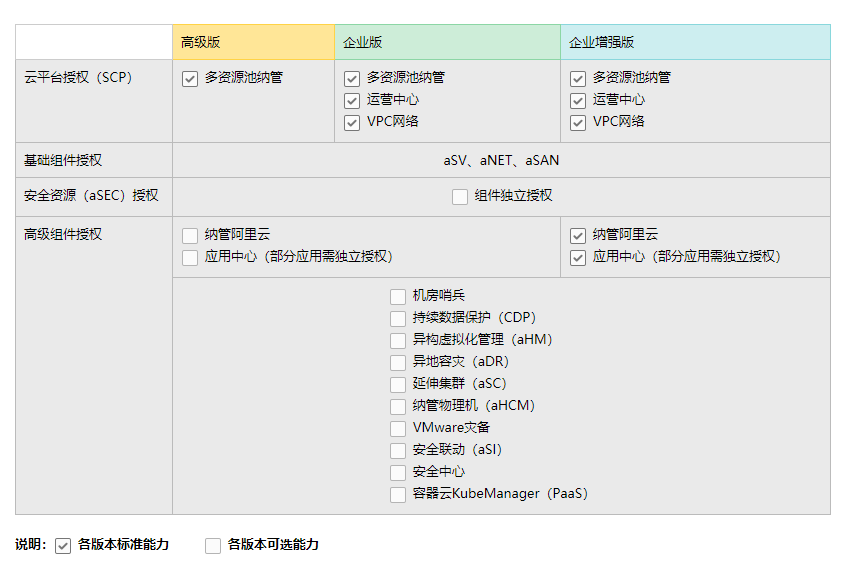
Task: Toggle 运营中心 checkbox in 企业版 column
Action: (352, 101)
